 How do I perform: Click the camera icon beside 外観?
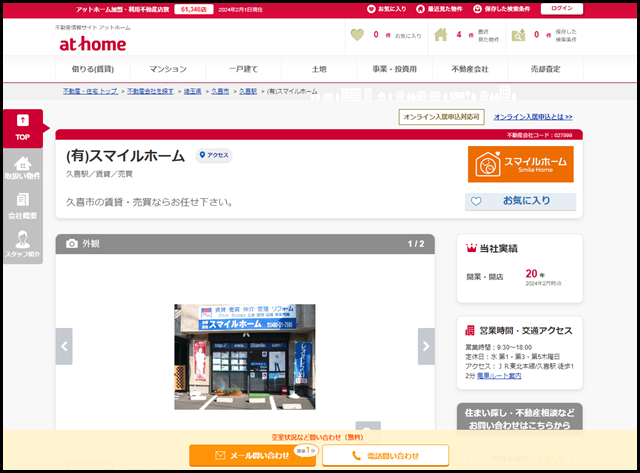coord(72,244)
